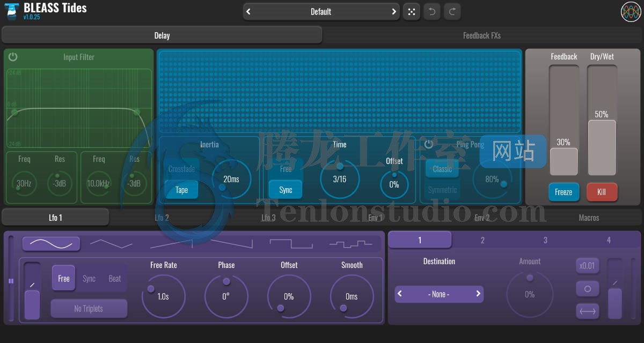Click the low-cut filter node on graph
644x343 pixels.
point(14,112)
